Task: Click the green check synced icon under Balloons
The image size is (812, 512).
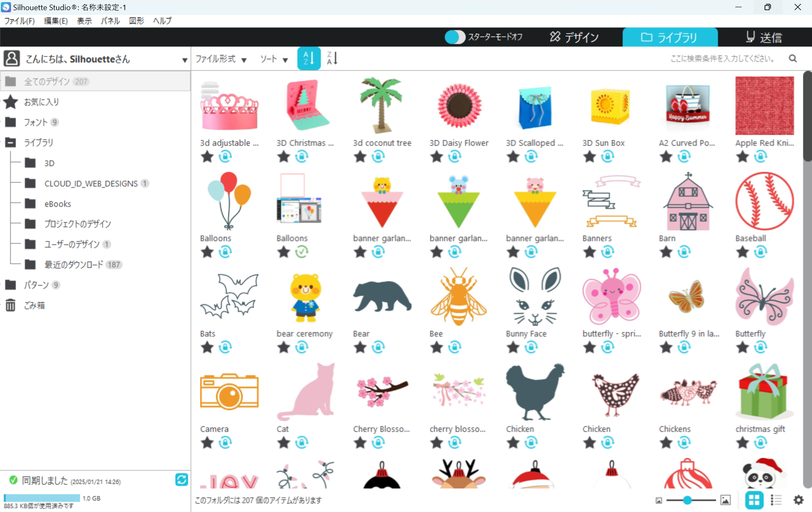Action: point(302,252)
